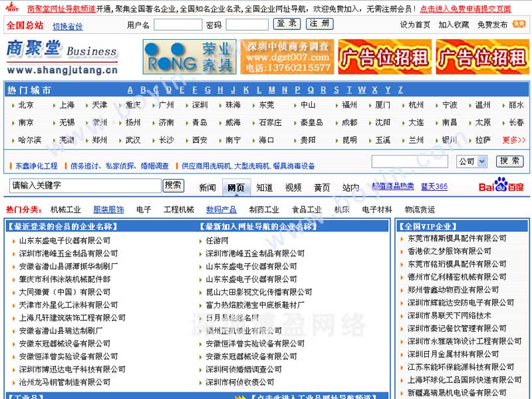This screenshot has width=532, height=399.
Task: Click the search field left of 公司 dropdown
Action: click(x=410, y=162)
